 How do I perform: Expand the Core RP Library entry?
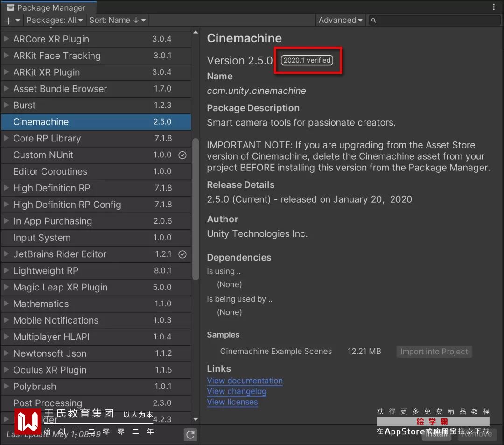(x=6, y=138)
